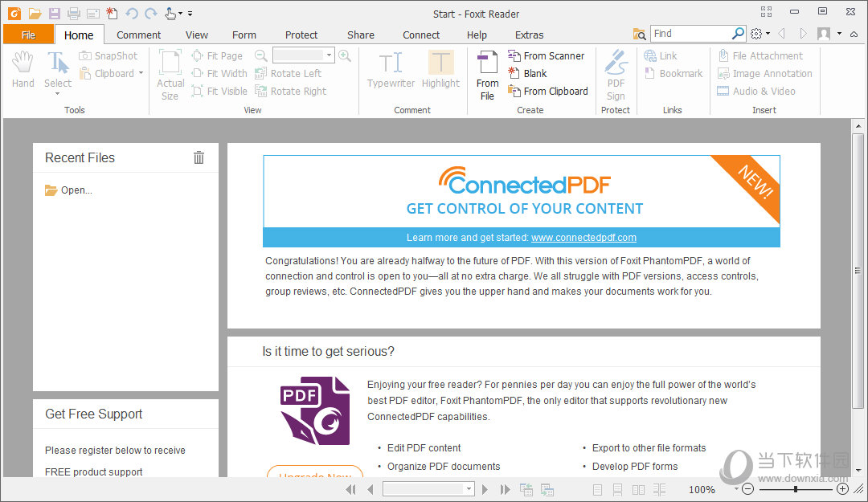The height and width of the screenshot is (502, 868).
Task: Switch to the Form tab
Action: [x=244, y=35]
